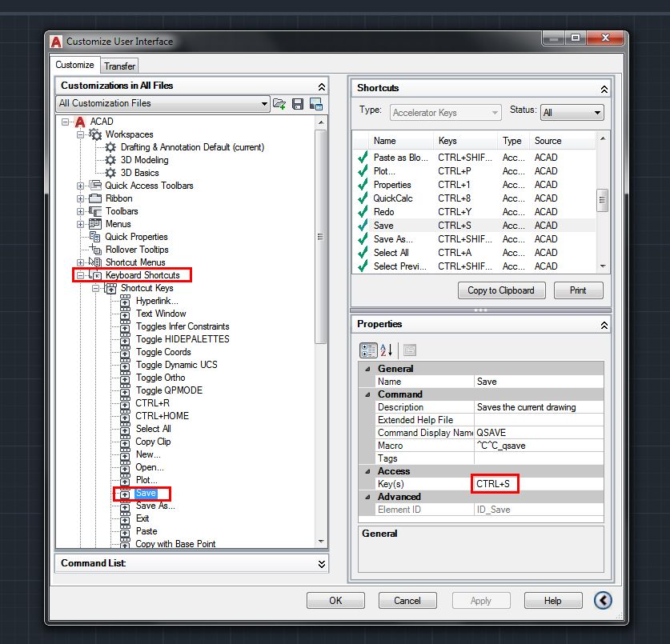Image resolution: width=670 pixels, height=644 pixels.
Task: Click the Print button
Action: click(578, 290)
